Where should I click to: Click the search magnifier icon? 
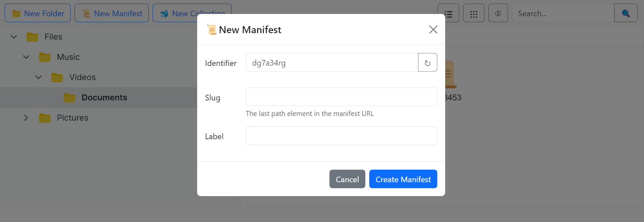point(626,13)
